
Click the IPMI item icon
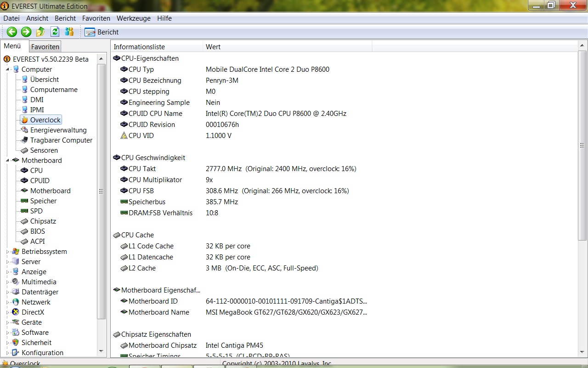point(24,110)
